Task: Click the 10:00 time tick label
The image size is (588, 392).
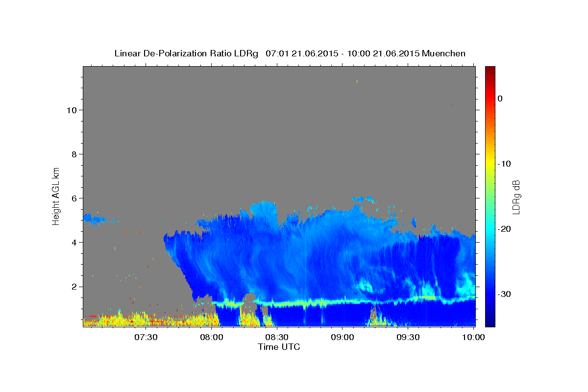Action: (x=473, y=337)
